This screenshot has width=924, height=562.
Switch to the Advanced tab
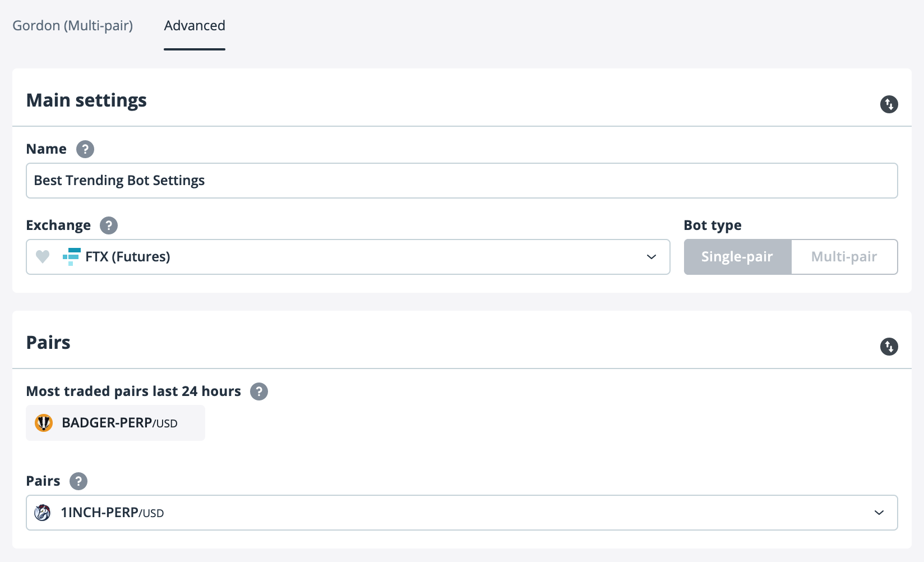(194, 26)
